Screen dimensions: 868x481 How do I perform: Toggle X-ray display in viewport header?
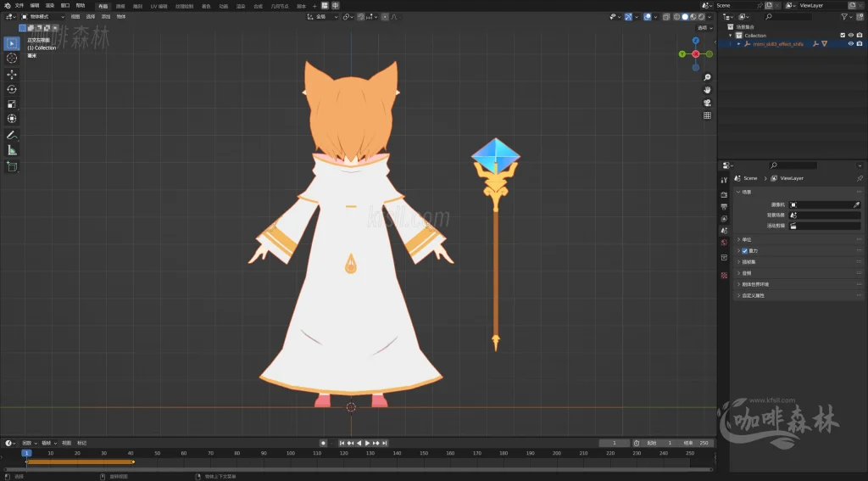pyautogui.click(x=666, y=17)
